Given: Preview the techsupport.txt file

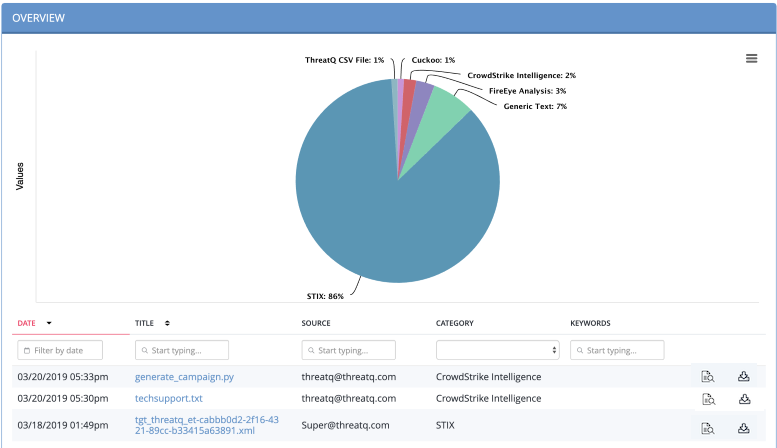Looking at the screenshot, I should click(x=709, y=399).
